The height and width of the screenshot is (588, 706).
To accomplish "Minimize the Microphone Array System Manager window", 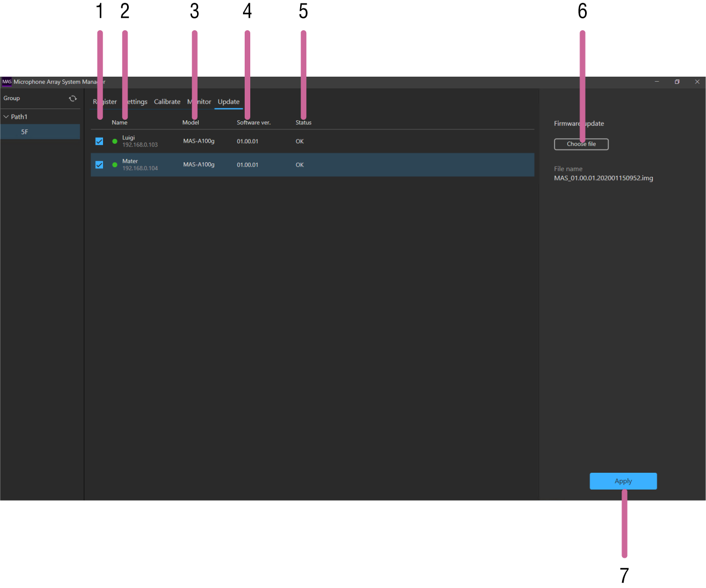I will 657,82.
